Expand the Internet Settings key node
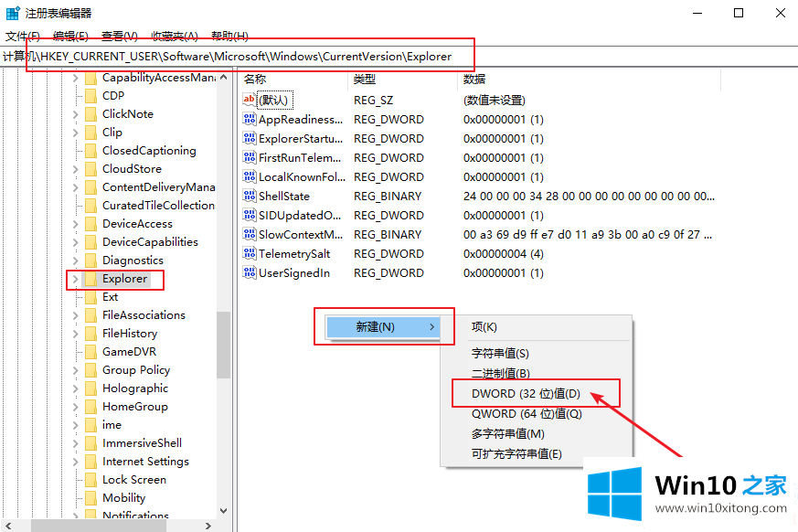The image size is (798, 532). 75,462
